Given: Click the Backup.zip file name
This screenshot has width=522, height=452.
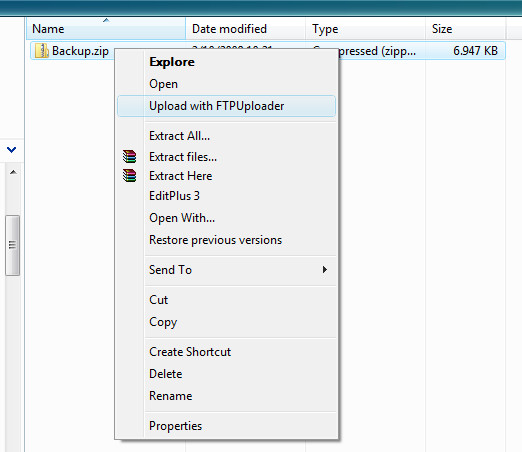Looking at the screenshot, I should 80,51.
